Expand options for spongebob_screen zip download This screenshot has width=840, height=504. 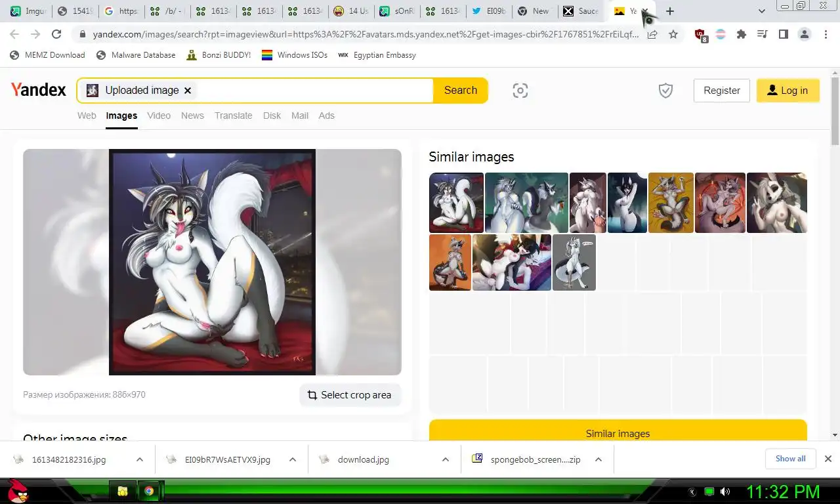598,459
